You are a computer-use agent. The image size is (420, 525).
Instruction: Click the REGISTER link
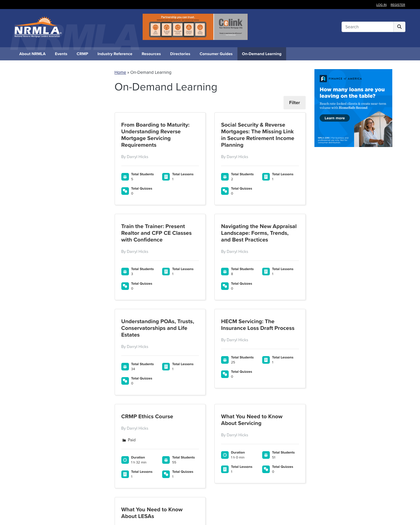pos(398,5)
